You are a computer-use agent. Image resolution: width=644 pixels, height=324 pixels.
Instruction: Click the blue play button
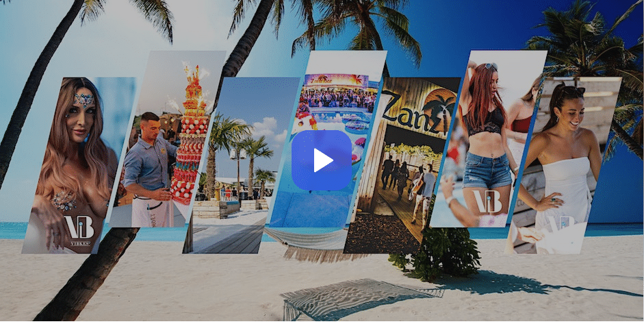click(322, 160)
